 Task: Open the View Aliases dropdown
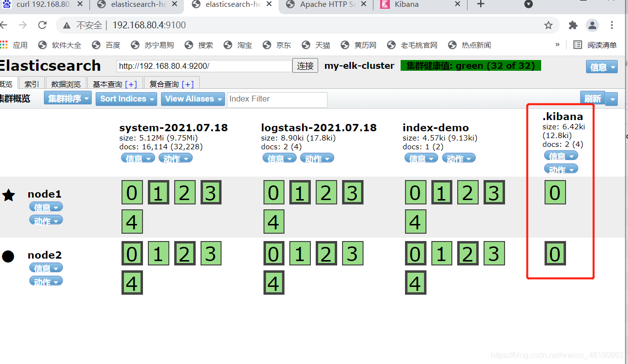193,99
